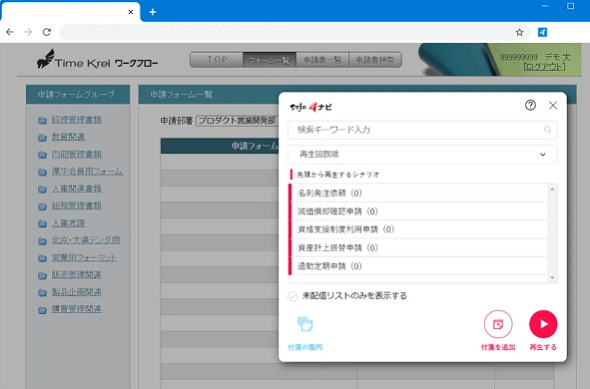Click the blue extension icon in the toolbar

[542, 32]
